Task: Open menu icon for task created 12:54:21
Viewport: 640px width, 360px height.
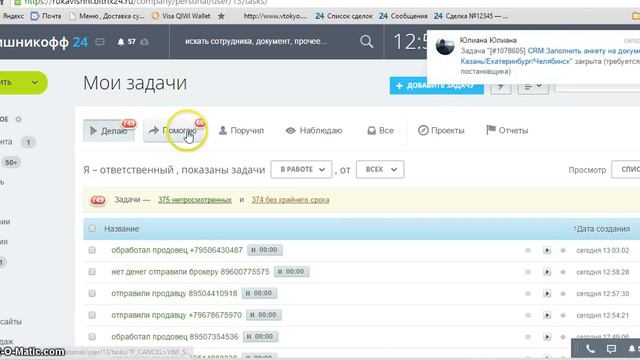Action: tap(528, 315)
